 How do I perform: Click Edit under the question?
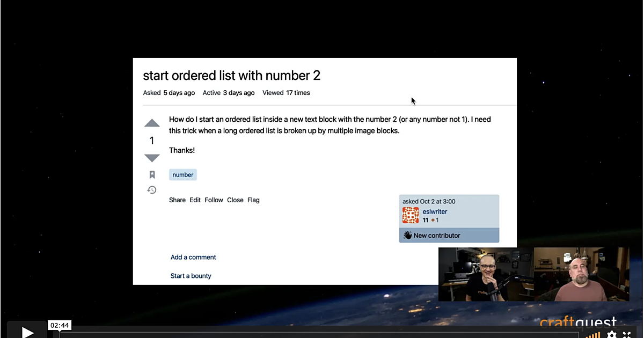195,200
